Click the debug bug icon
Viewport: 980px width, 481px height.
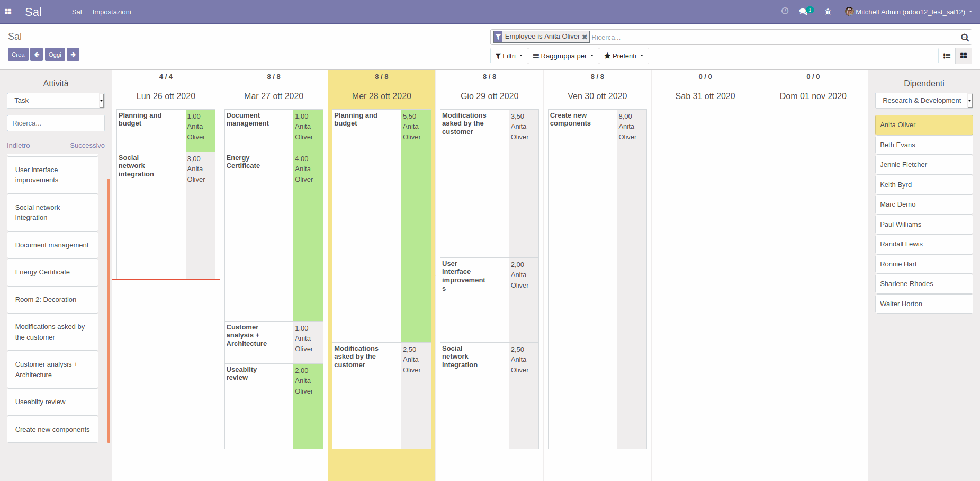tap(828, 11)
